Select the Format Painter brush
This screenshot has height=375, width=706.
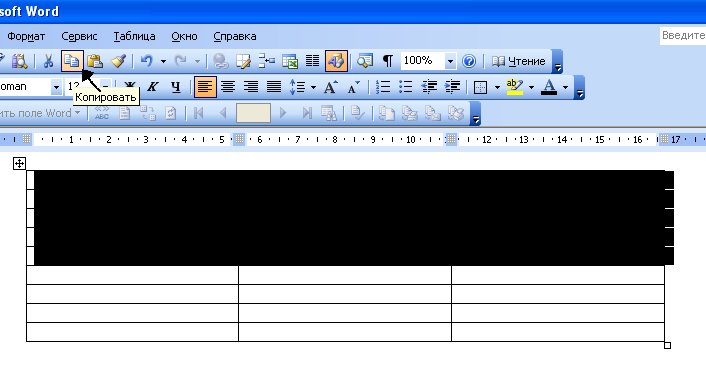[118, 61]
